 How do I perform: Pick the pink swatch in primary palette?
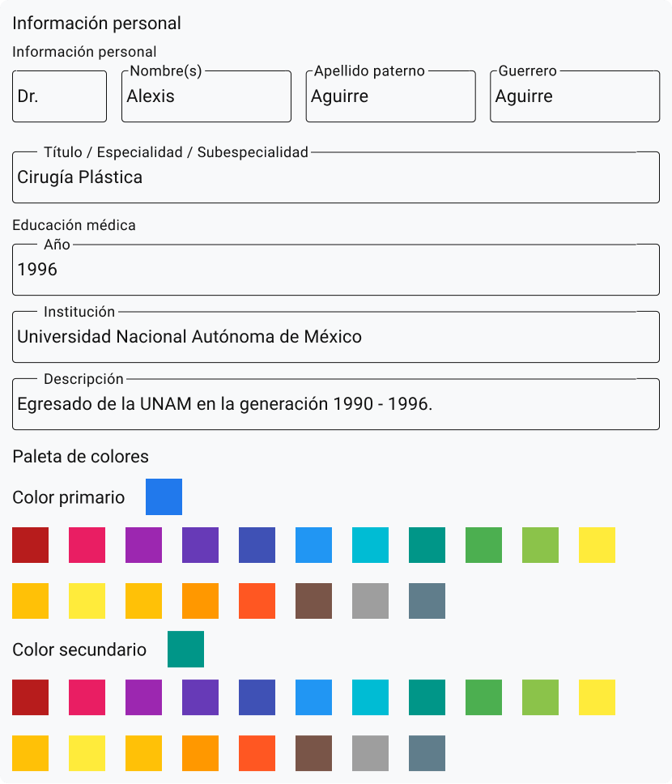coord(87,545)
